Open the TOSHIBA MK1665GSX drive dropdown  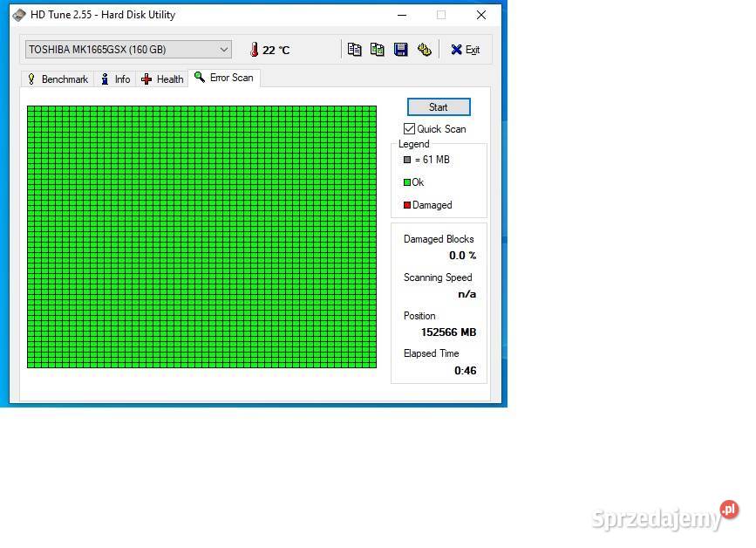click(129, 50)
